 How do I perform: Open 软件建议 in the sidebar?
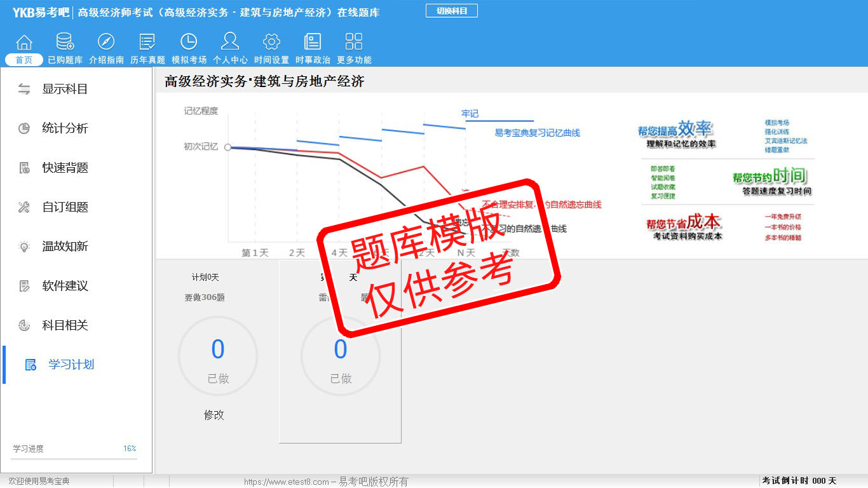[x=64, y=286]
